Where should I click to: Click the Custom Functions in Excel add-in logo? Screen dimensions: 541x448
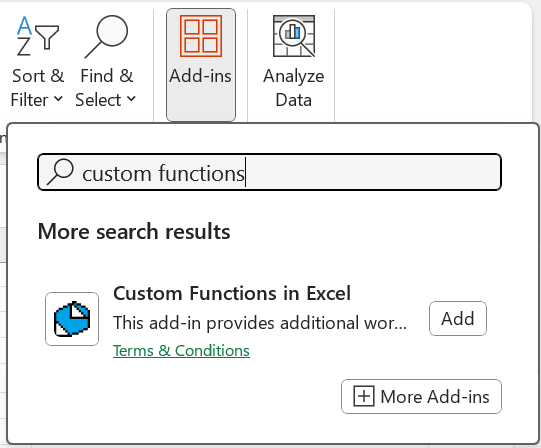pos(72,319)
